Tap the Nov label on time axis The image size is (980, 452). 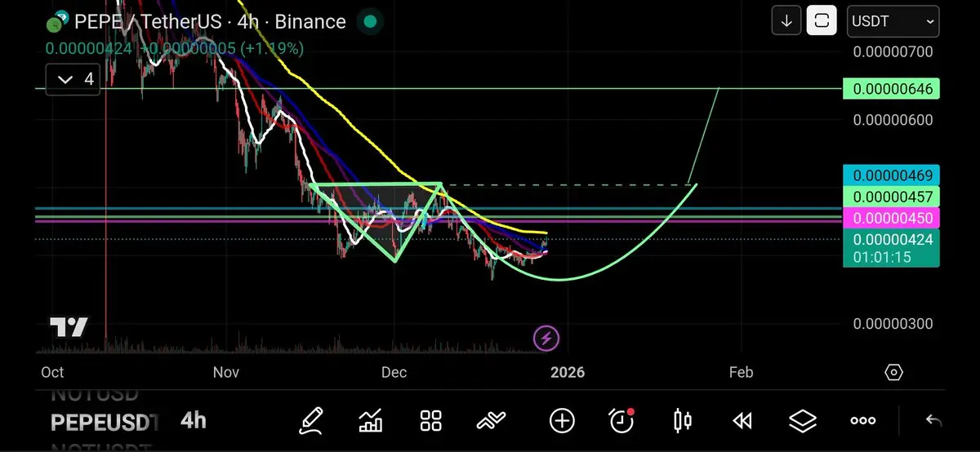coord(225,372)
